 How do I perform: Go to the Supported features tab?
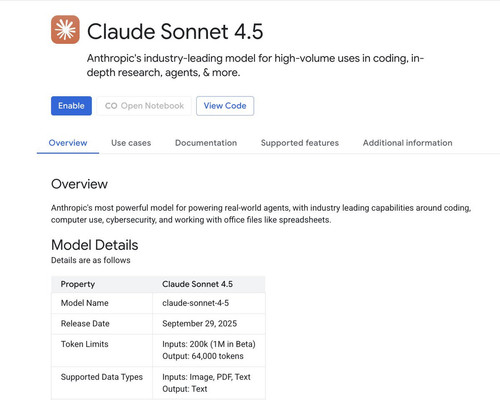pyautogui.click(x=300, y=143)
